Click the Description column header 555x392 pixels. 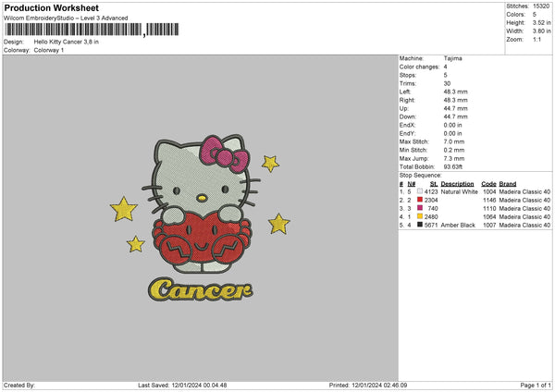(x=459, y=183)
